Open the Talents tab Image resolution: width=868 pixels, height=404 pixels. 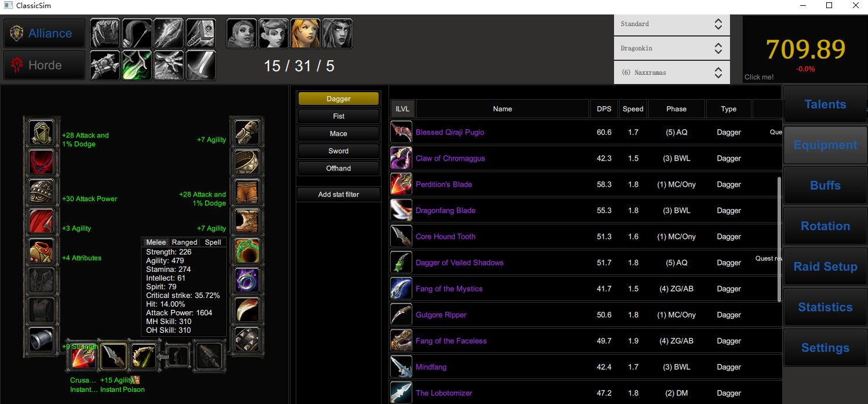[825, 104]
